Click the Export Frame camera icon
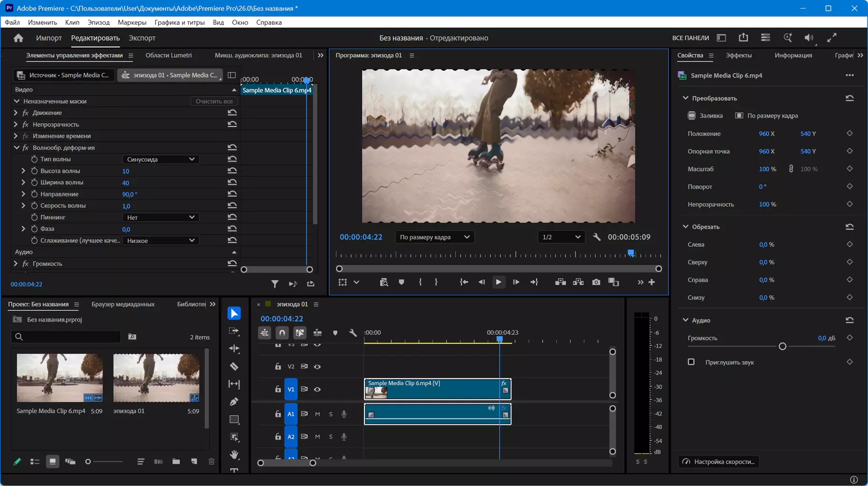868x486 pixels. point(596,282)
